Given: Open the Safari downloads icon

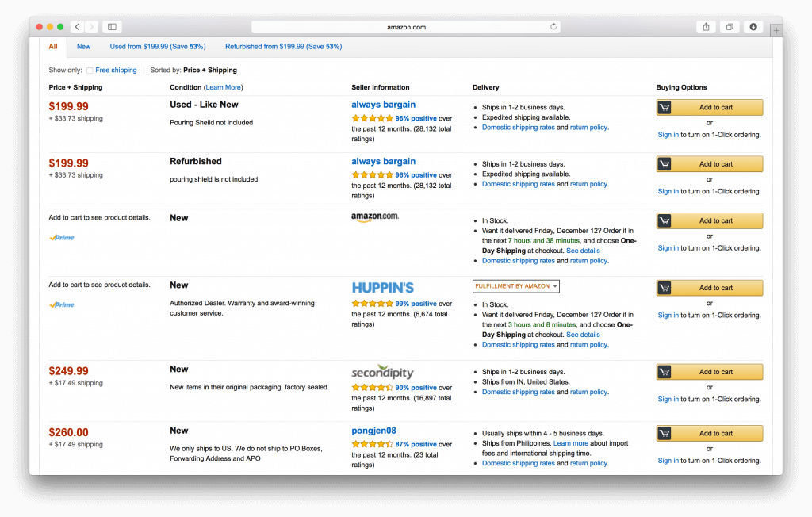Looking at the screenshot, I should (x=753, y=27).
